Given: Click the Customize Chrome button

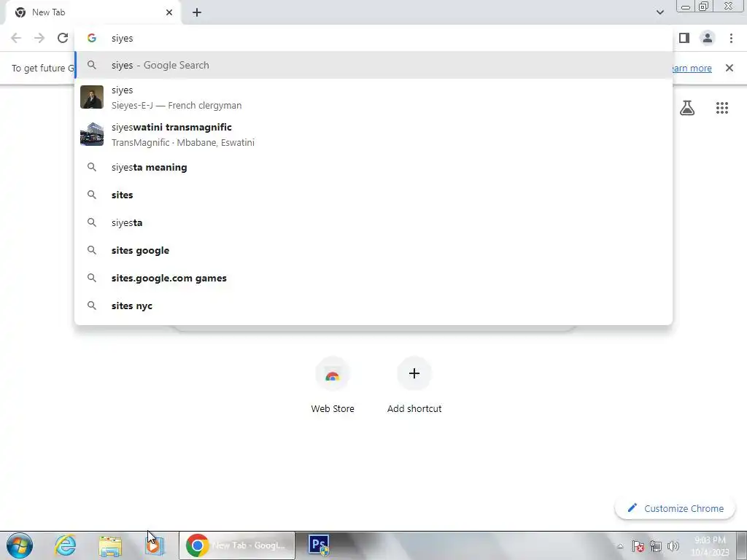Looking at the screenshot, I should (x=676, y=508).
